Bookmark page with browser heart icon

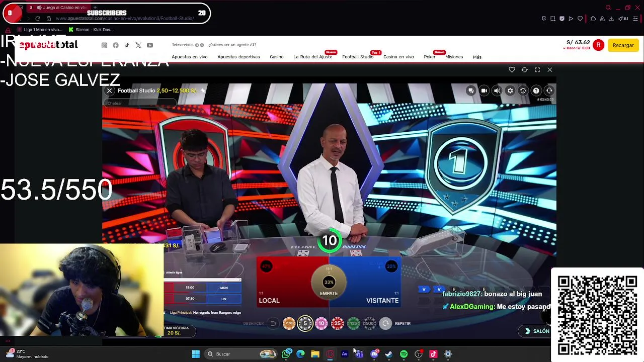pyautogui.click(x=580, y=19)
